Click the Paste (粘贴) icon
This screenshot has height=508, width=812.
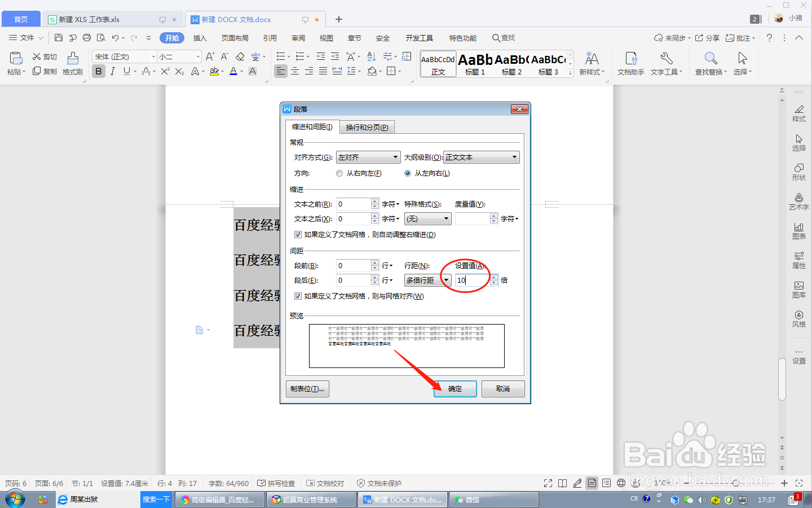point(16,58)
